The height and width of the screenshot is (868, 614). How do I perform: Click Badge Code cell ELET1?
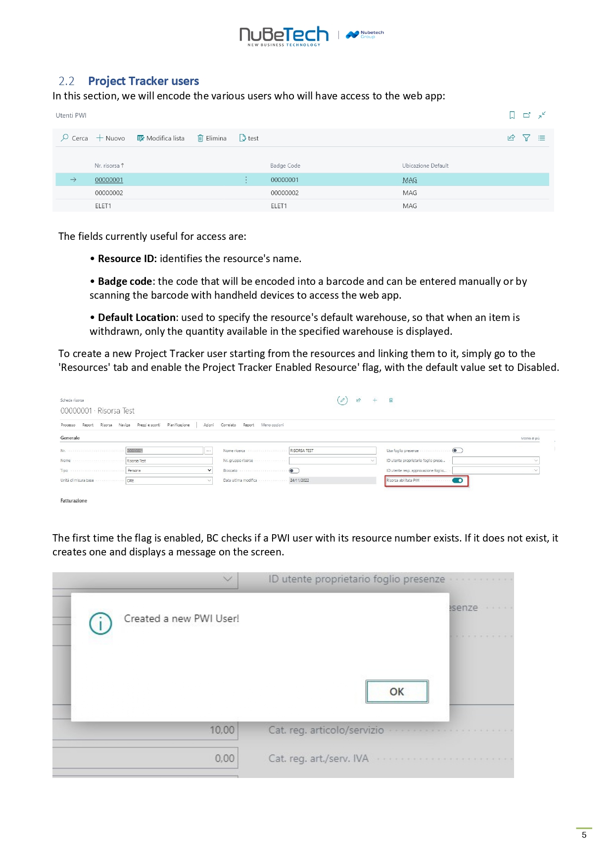pos(279,206)
